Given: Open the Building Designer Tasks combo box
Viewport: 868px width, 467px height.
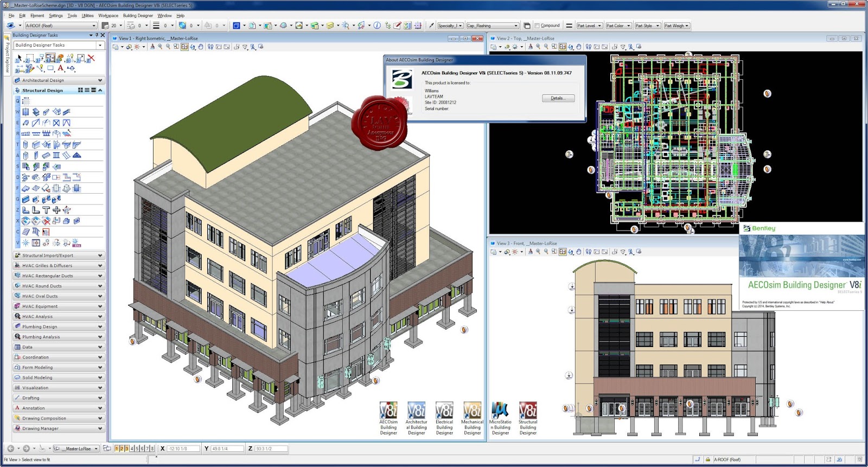Looking at the screenshot, I should point(59,45).
